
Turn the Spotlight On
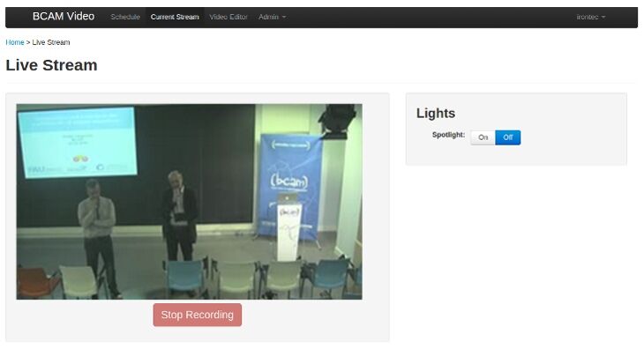point(483,137)
